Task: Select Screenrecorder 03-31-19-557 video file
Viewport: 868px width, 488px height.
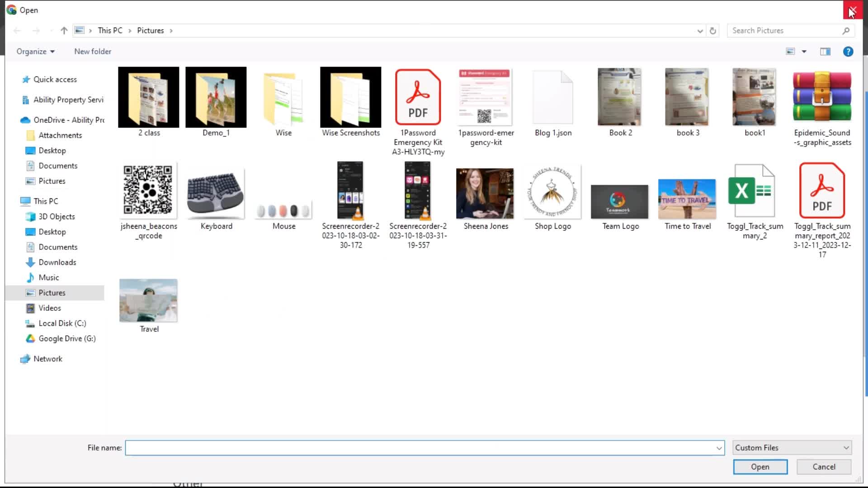Action: point(418,206)
